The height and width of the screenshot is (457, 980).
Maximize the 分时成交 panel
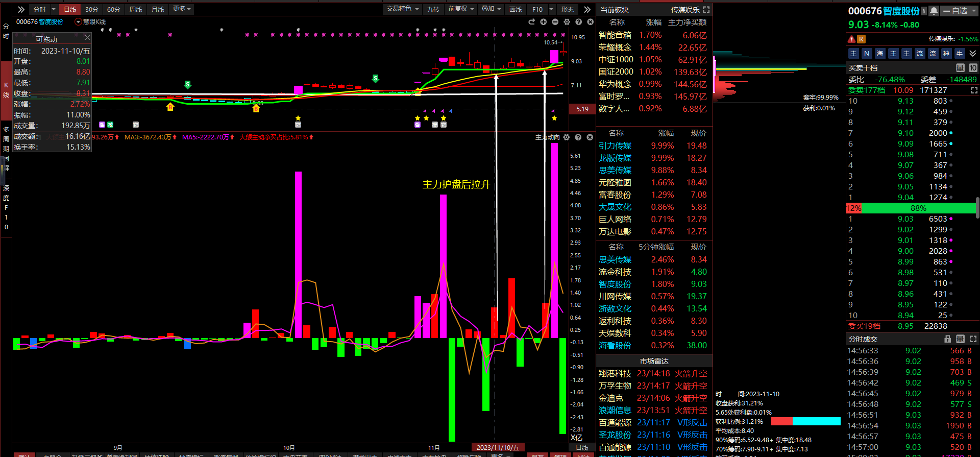coord(973,339)
